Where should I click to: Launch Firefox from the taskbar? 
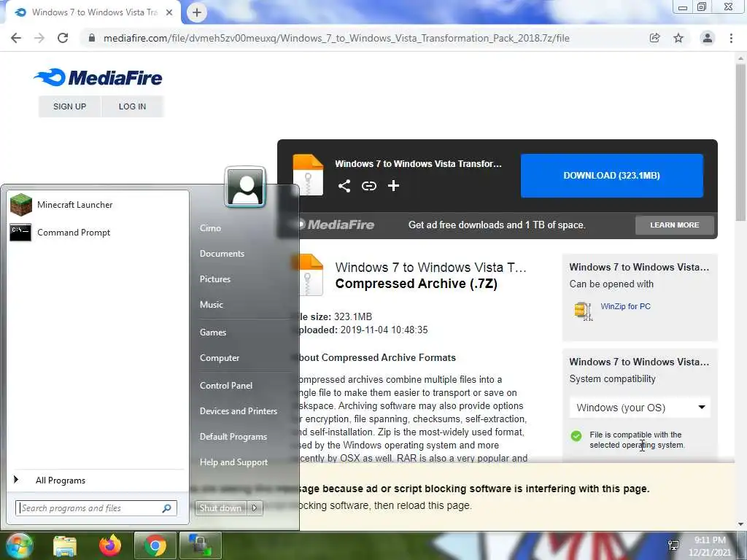(110, 546)
